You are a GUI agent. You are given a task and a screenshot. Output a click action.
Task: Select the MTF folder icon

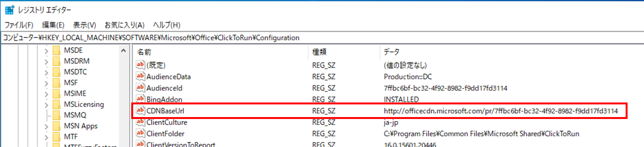(57, 137)
